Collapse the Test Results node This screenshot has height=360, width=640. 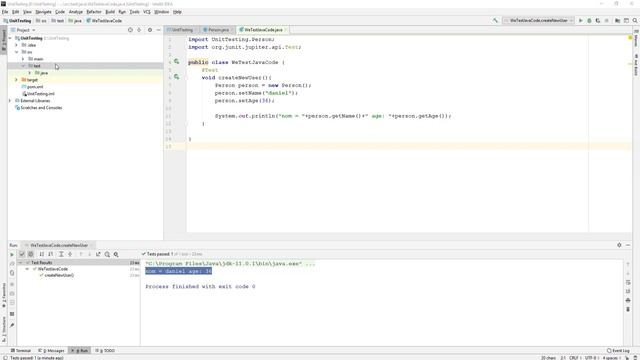coord(21,262)
